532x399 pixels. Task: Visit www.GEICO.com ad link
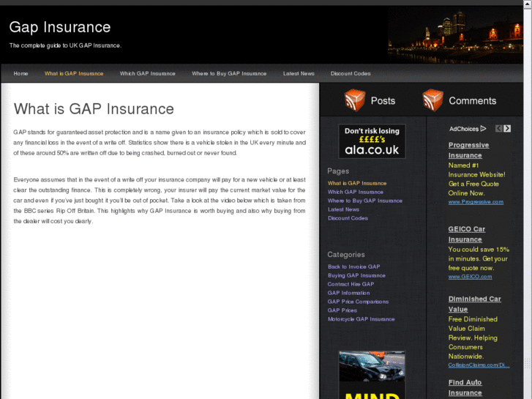point(470,277)
